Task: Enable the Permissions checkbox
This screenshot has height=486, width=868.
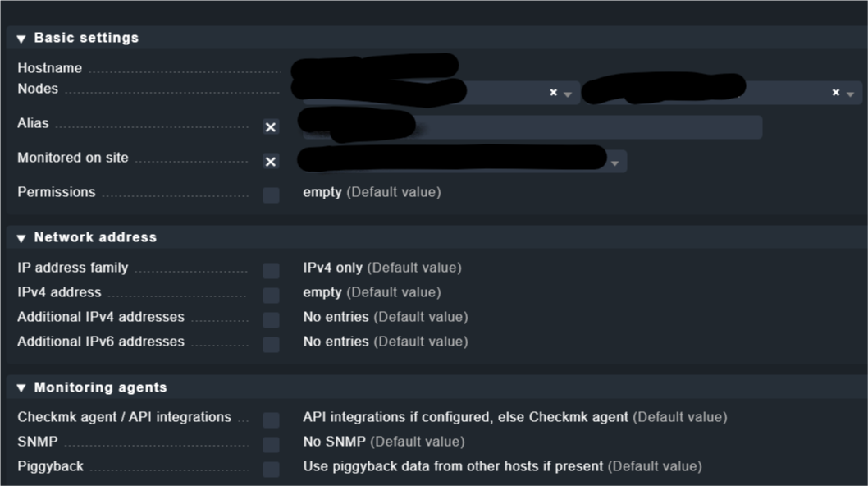Action: (271, 195)
